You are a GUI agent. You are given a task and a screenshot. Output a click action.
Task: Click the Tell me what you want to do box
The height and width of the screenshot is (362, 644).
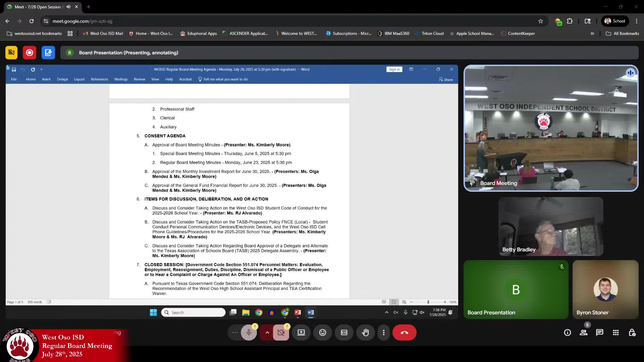[x=223, y=79]
